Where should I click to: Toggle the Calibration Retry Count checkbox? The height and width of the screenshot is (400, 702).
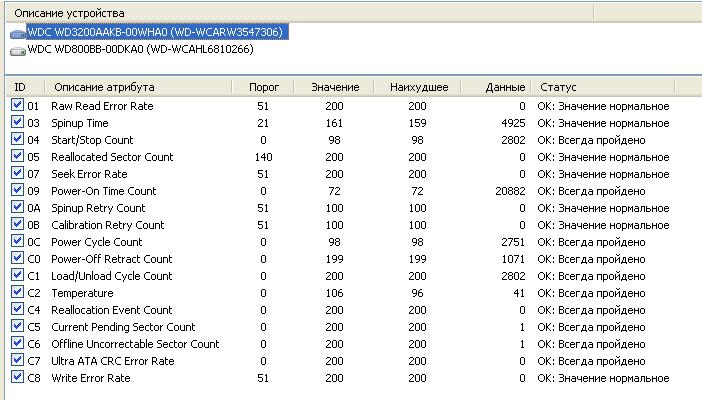coord(17,224)
